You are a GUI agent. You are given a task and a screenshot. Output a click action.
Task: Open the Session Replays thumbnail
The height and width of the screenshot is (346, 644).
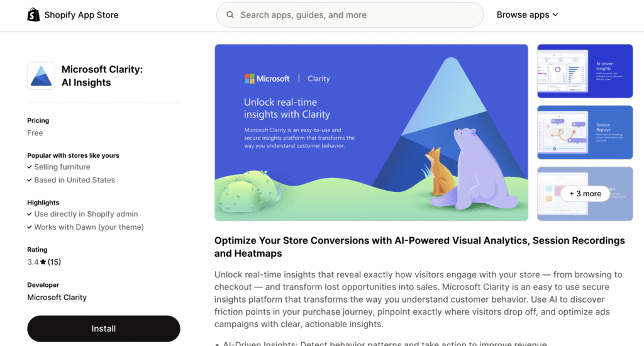tap(585, 132)
